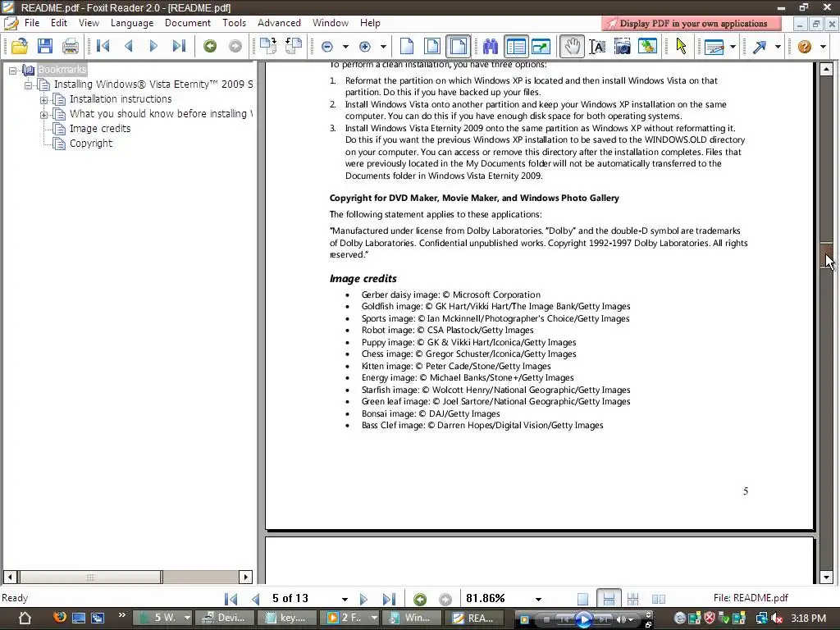
Task: Go to first page via top toolbar
Action: coord(103,47)
